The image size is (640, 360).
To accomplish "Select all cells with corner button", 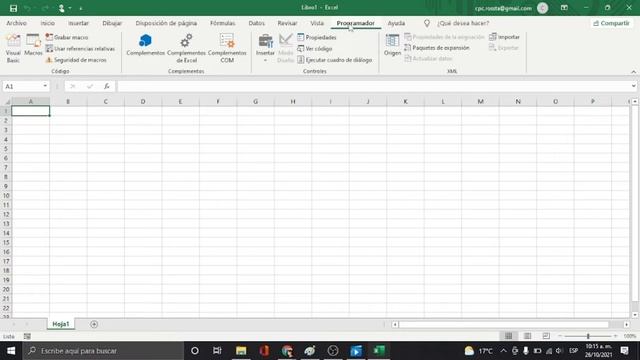I will [6, 101].
